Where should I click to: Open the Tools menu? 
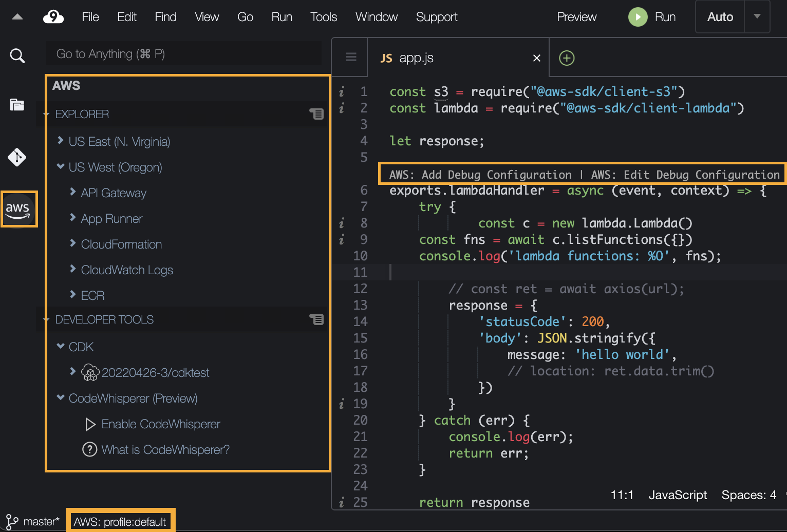324,17
